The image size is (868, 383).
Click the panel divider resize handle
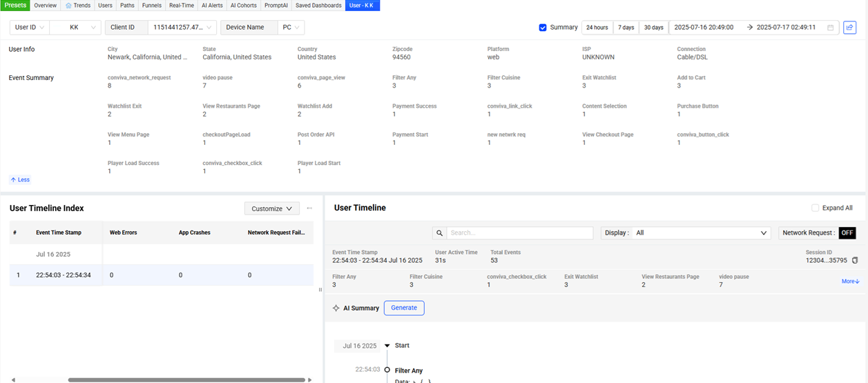click(x=320, y=290)
